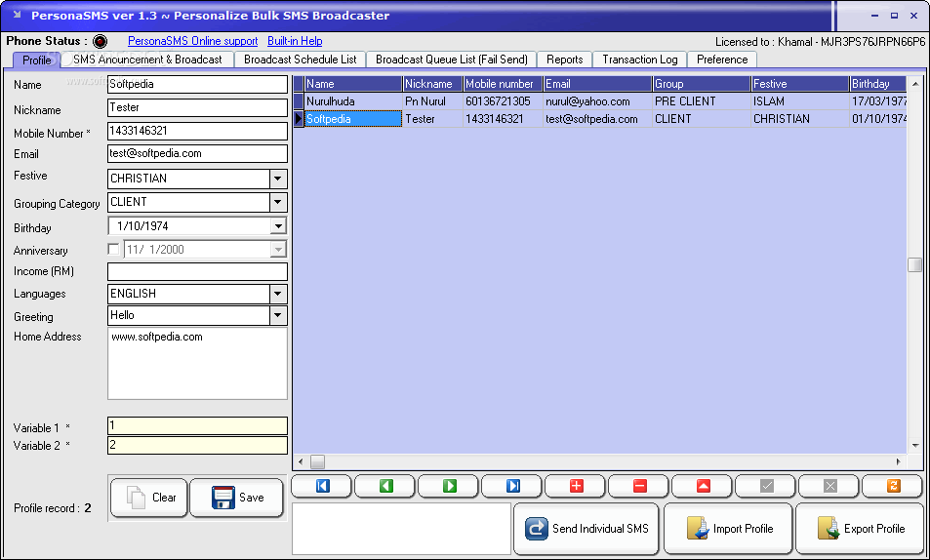
Task: Expand the Grouping Category combo box
Action: pyautogui.click(x=277, y=202)
